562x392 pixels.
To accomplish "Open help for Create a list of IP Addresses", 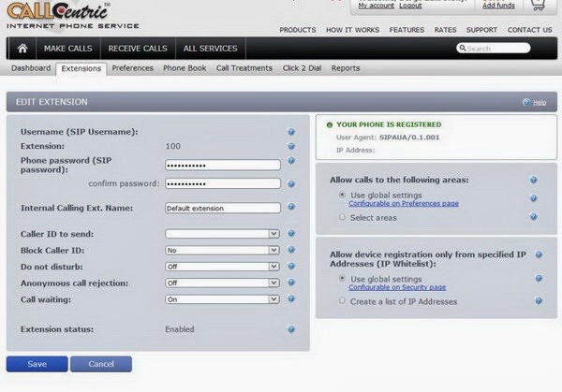I will click(539, 301).
